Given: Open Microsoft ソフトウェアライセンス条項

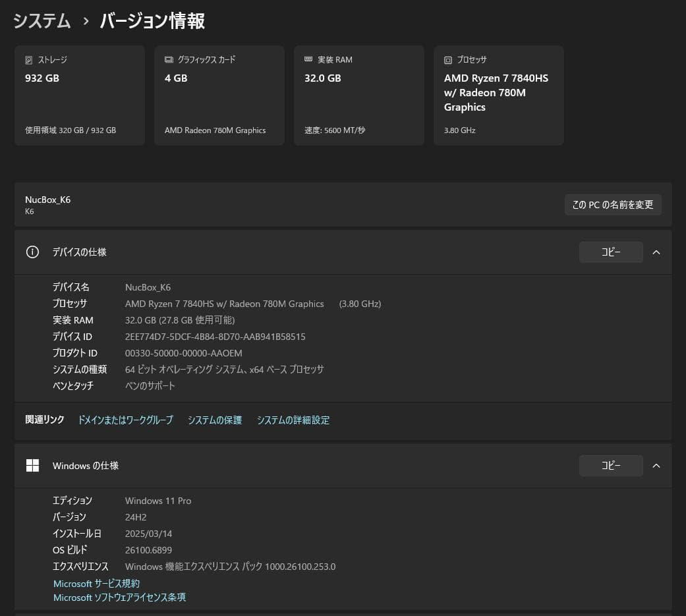Looking at the screenshot, I should point(119,598).
